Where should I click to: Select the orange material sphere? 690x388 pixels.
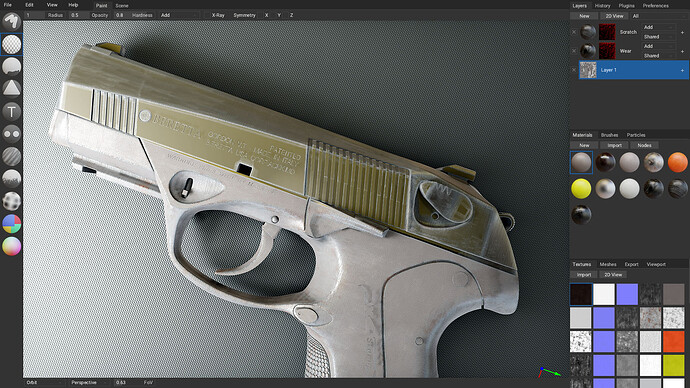[x=677, y=162]
